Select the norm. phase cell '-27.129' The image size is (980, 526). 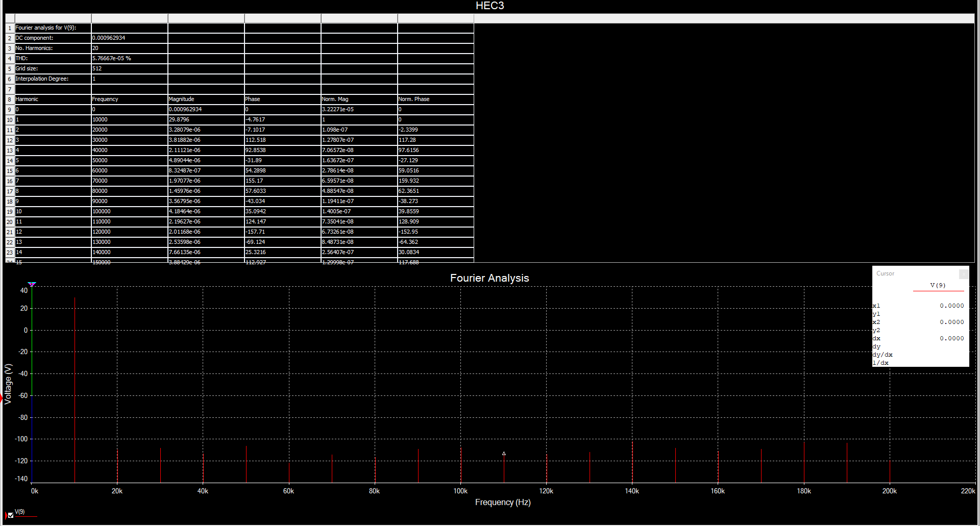pos(436,161)
